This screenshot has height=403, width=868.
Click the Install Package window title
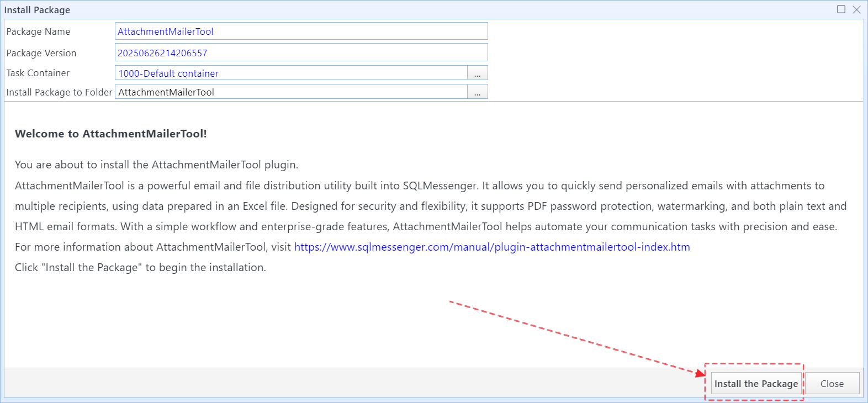[x=37, y=10]
